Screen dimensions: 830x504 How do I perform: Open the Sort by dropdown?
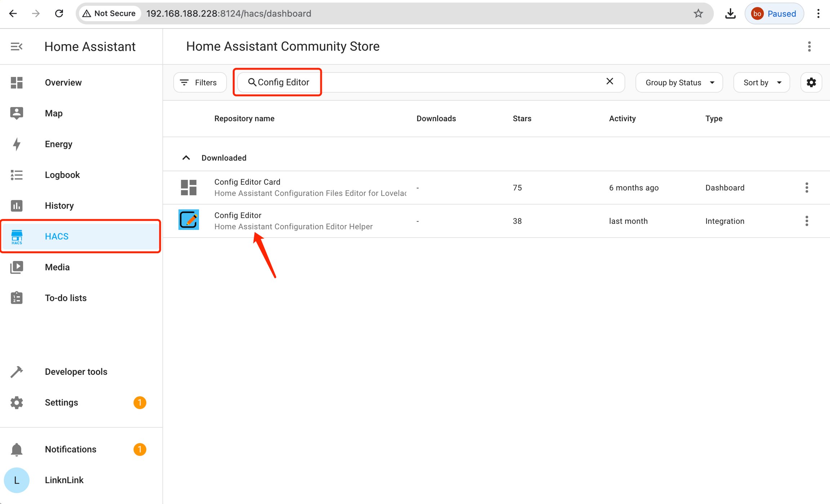[762, 82]
